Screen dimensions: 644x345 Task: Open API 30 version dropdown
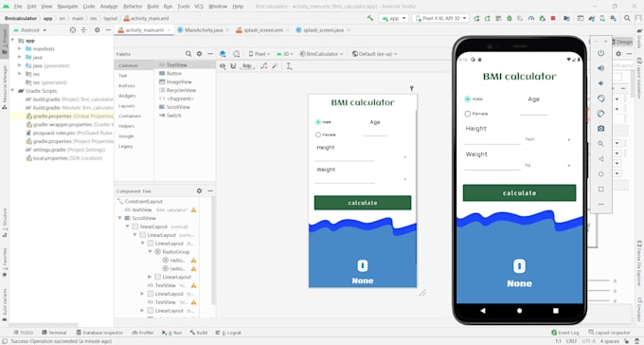coord(285,54)
